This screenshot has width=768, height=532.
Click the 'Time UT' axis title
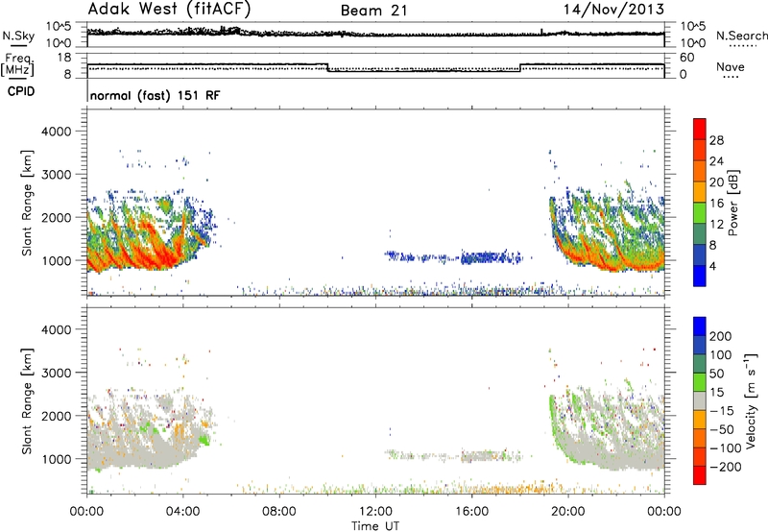(x=375, y=526)
